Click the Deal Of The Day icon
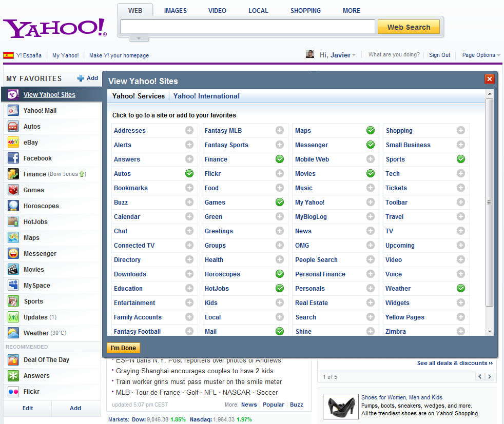 [13, 360]
